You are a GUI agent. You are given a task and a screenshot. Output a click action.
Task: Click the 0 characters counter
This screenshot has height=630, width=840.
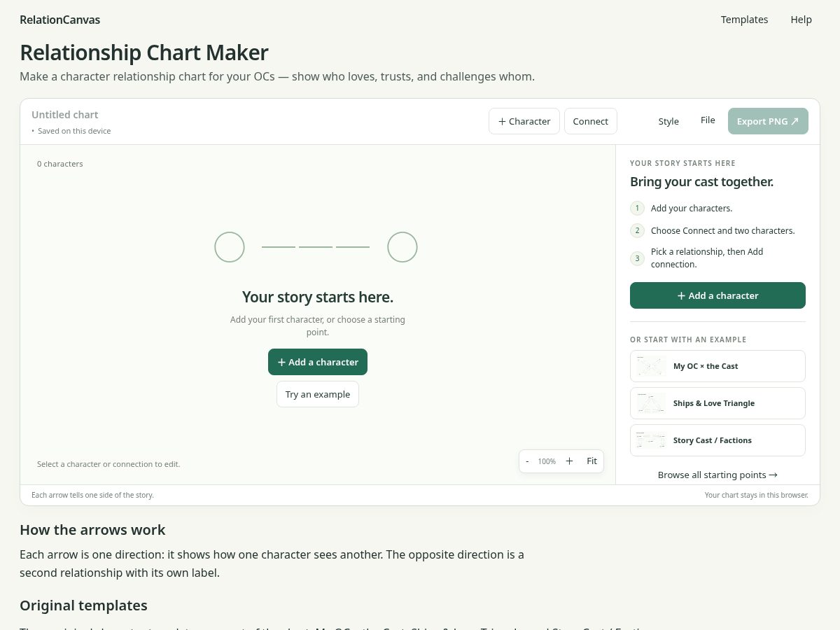coord(60,164)
